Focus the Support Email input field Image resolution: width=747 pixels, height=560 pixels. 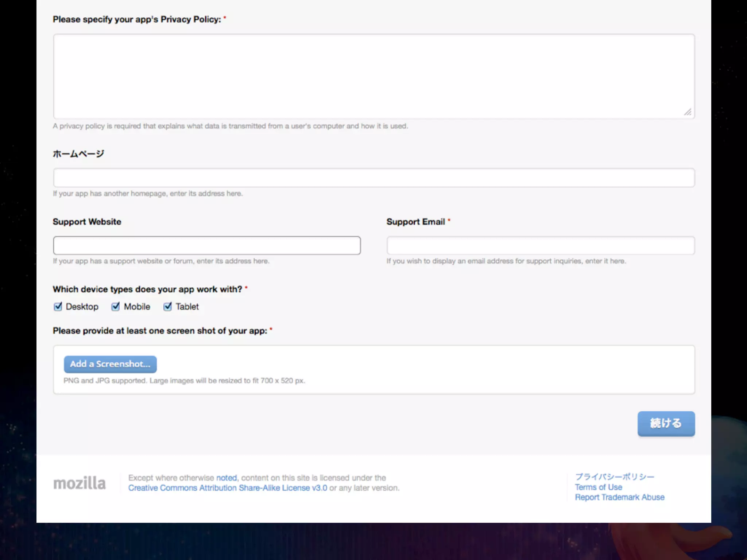tap(540, 245)
